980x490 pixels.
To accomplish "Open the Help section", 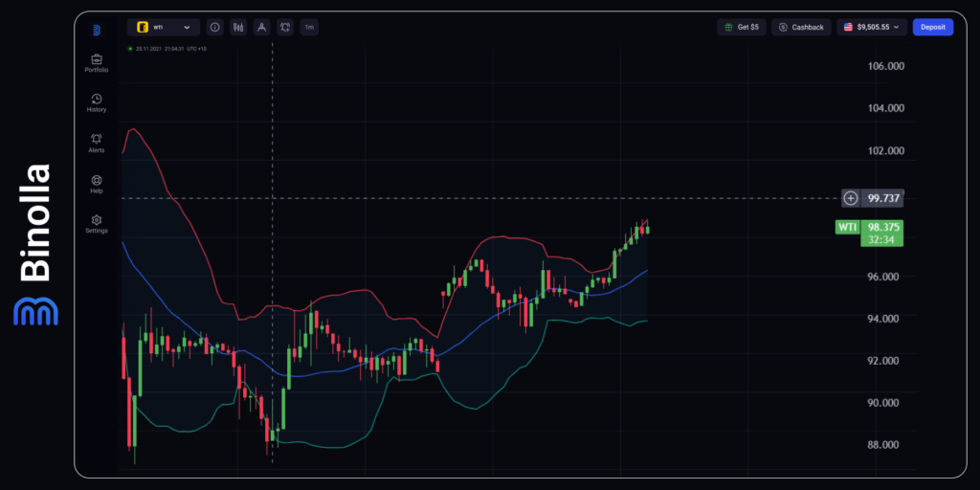I will (97, 185).
